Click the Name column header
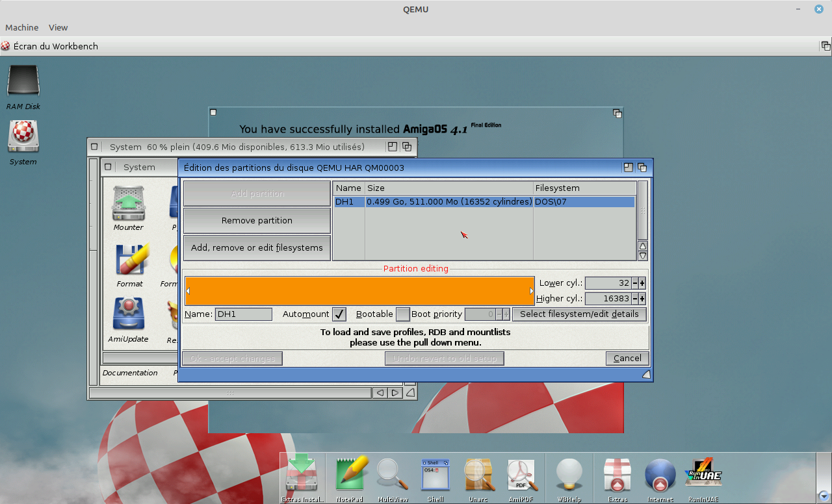Screen dimensions: 832x504 tap(348, 188)
